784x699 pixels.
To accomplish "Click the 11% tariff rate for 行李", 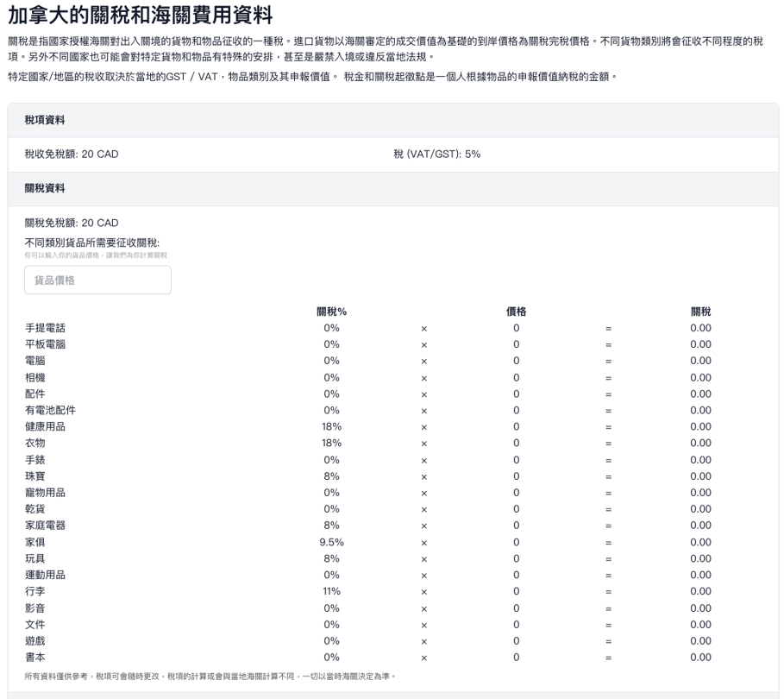I will [331, 591].
